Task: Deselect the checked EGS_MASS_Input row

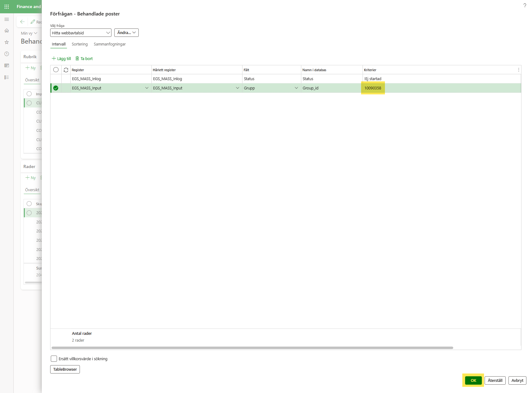Action: tap(56, 88)
